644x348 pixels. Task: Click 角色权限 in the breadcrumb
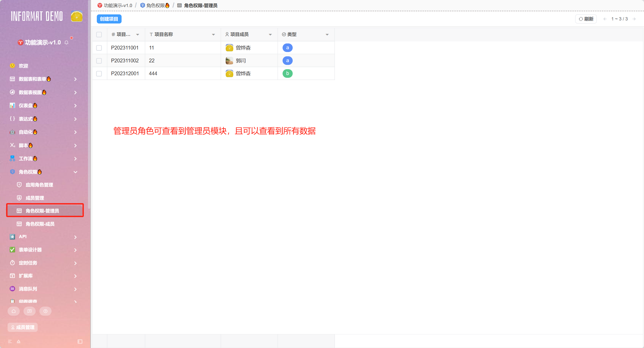155,5
